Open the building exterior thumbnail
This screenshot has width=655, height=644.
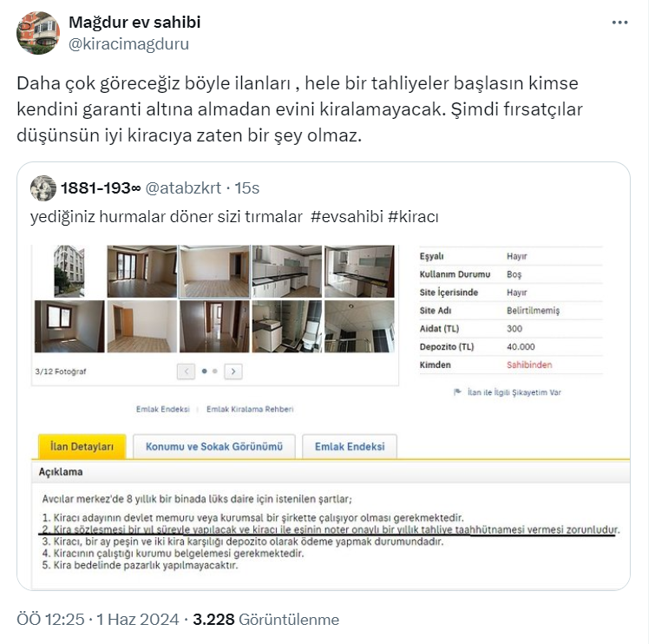(69, 271)
